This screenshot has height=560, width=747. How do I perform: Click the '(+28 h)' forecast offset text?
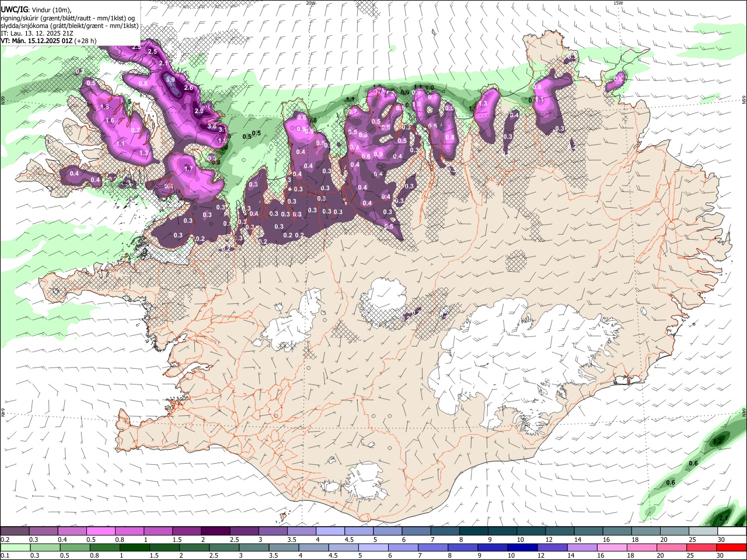85,41
